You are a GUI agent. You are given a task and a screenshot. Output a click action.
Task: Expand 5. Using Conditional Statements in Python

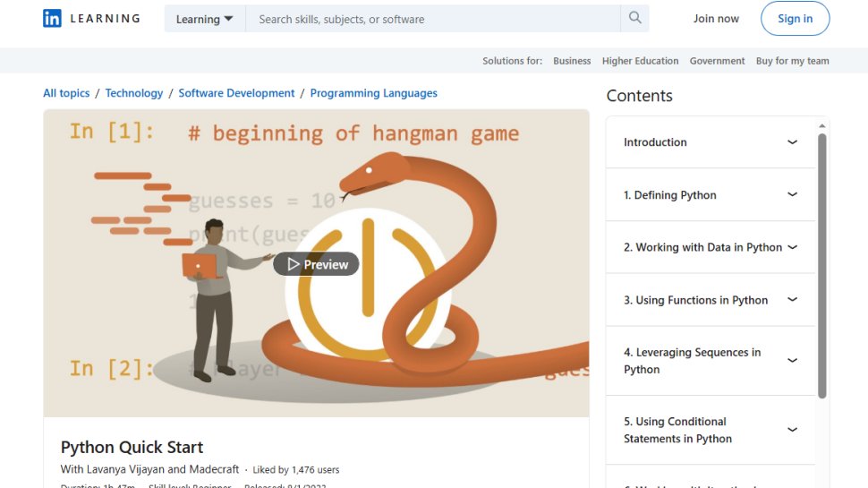711,430
